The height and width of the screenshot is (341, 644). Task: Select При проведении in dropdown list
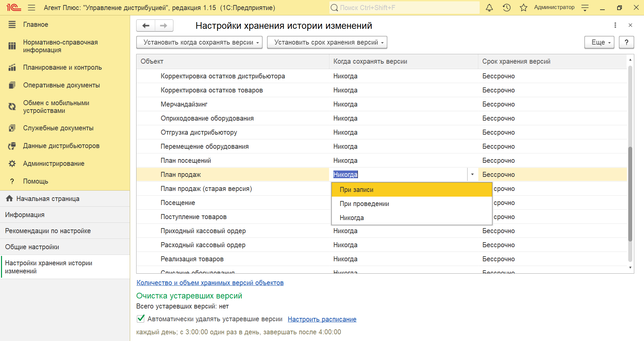[x=412, y=204]
